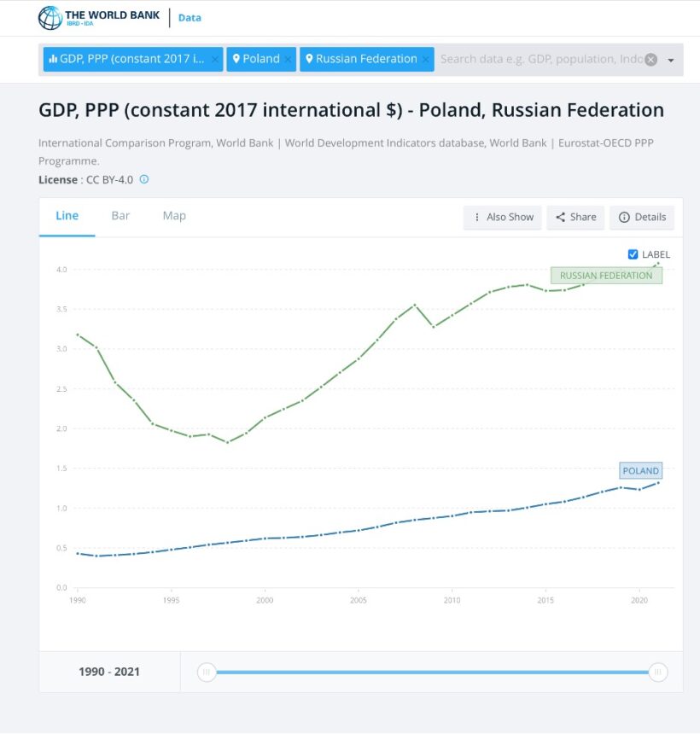Switch to the Bar chart tab
This screenshot has width=700, height=734.
click(x=120, y=216)
